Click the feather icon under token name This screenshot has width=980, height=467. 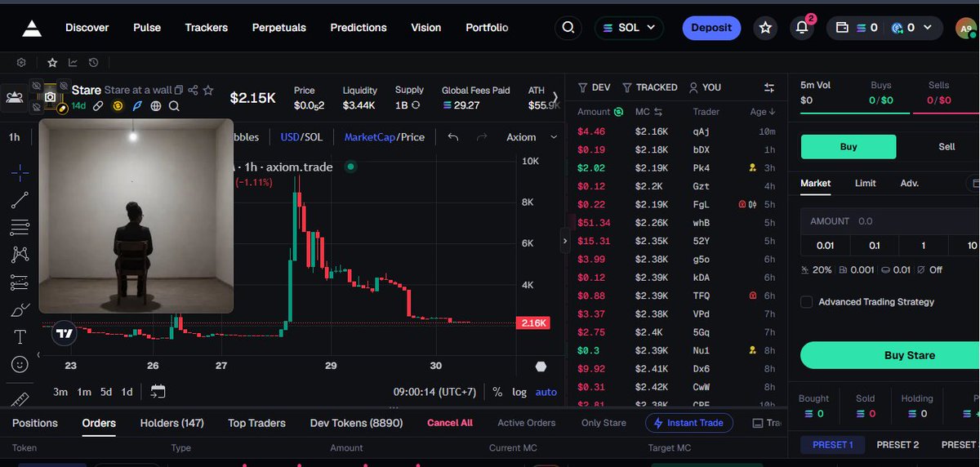(136, 106)
